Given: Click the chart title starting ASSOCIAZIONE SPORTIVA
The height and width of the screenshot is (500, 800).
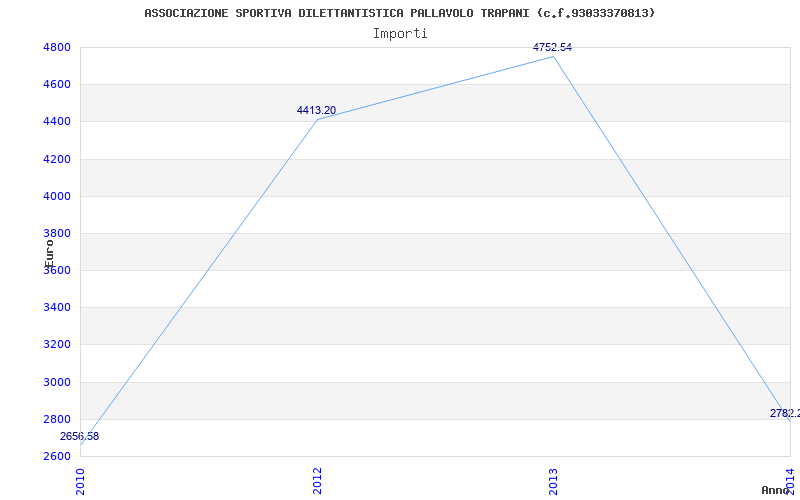Looking at the screenshot, I should [399, 13].
